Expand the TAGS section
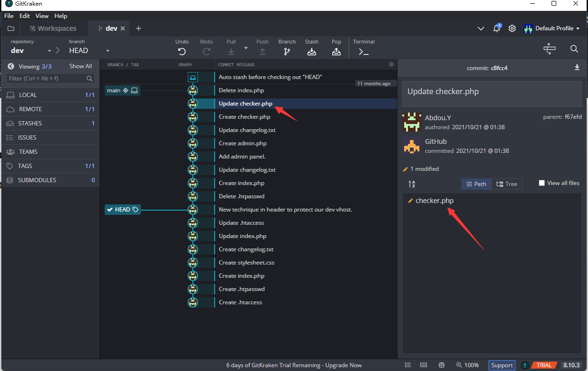 (x=50, y=166)
